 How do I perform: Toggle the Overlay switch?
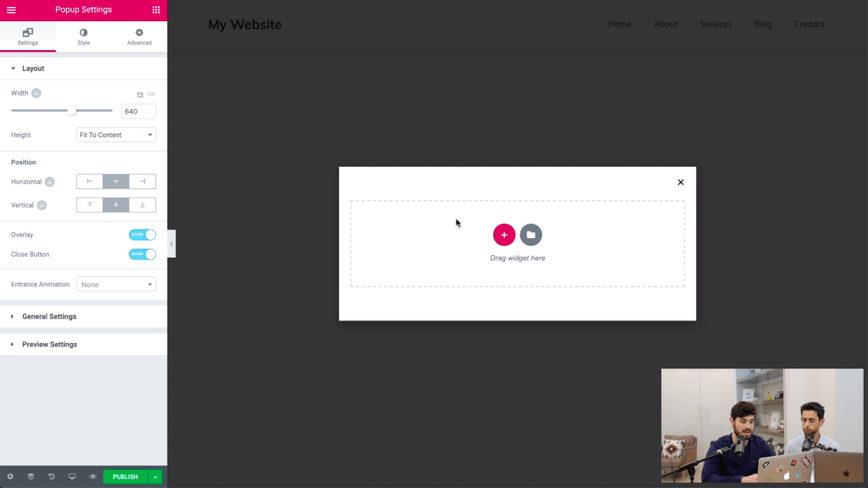[x=142, y=235]
